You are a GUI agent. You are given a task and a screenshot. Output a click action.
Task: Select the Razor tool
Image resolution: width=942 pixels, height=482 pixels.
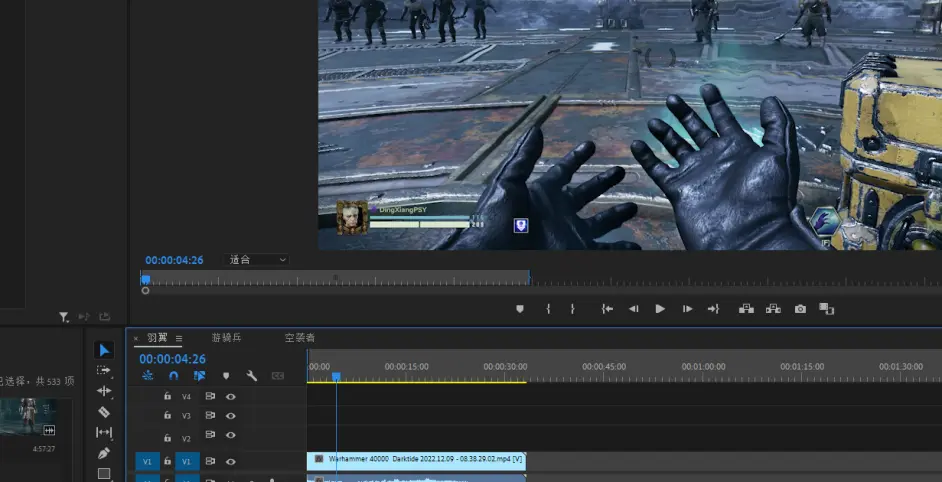(104, 412)
